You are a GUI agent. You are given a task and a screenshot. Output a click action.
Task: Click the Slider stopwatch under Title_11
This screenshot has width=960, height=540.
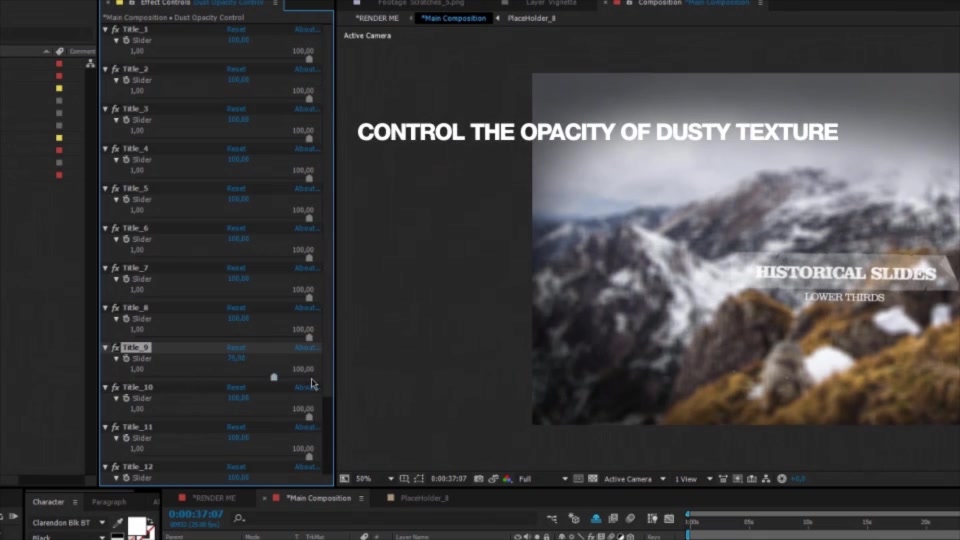coord(126,438)
